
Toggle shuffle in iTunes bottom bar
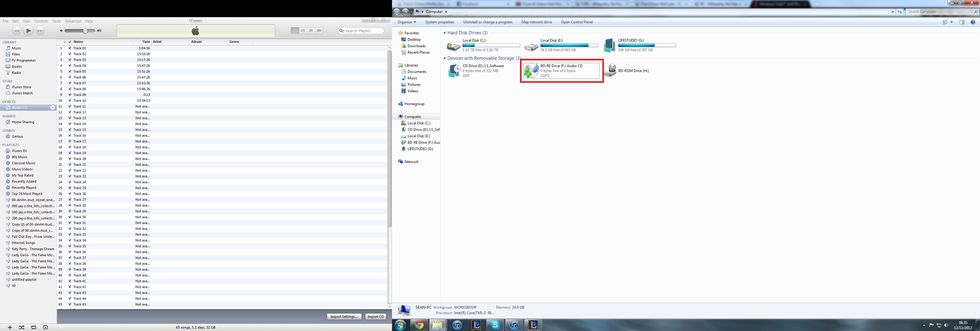[22, 327]
